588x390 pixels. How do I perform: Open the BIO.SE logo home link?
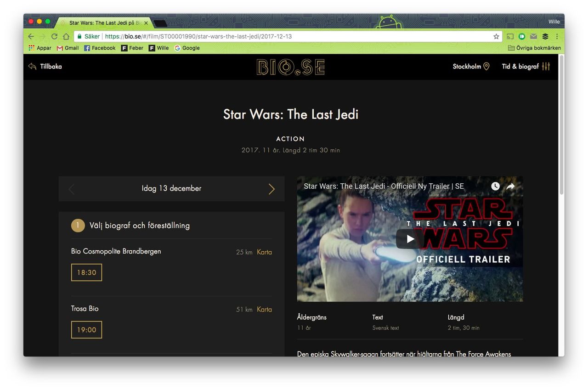coord(290,67)
